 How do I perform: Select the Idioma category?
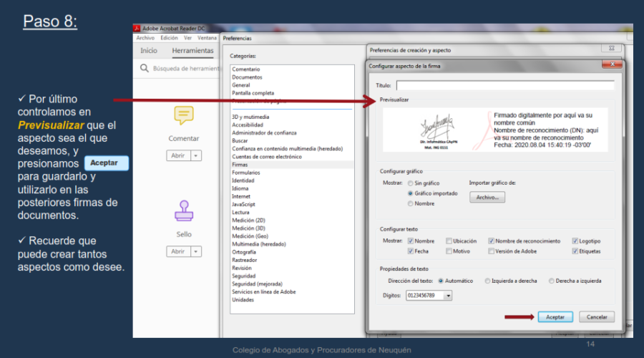tap(240, 188)
